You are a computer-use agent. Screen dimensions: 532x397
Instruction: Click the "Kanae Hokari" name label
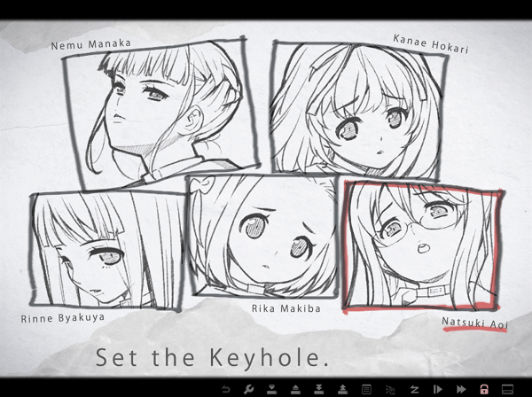[x=431, y=43]
